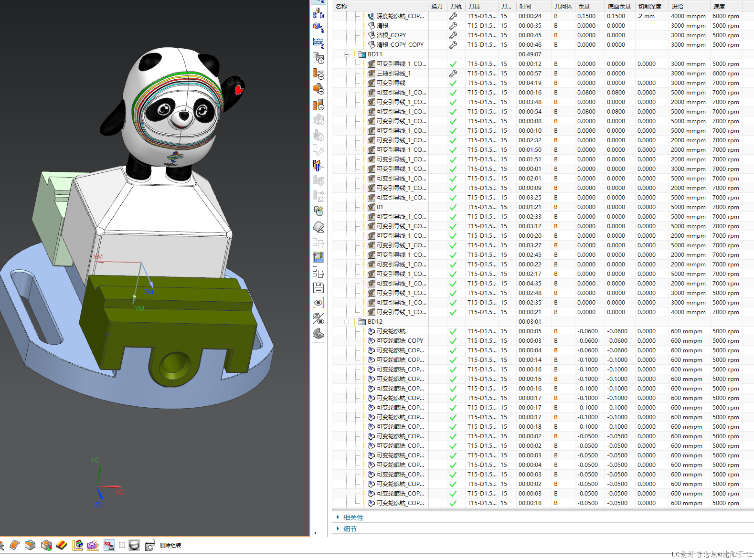Click the 删除组装 button
Image resolution: width=754 pixels, height=560 pixels.
tap(170, 545)
